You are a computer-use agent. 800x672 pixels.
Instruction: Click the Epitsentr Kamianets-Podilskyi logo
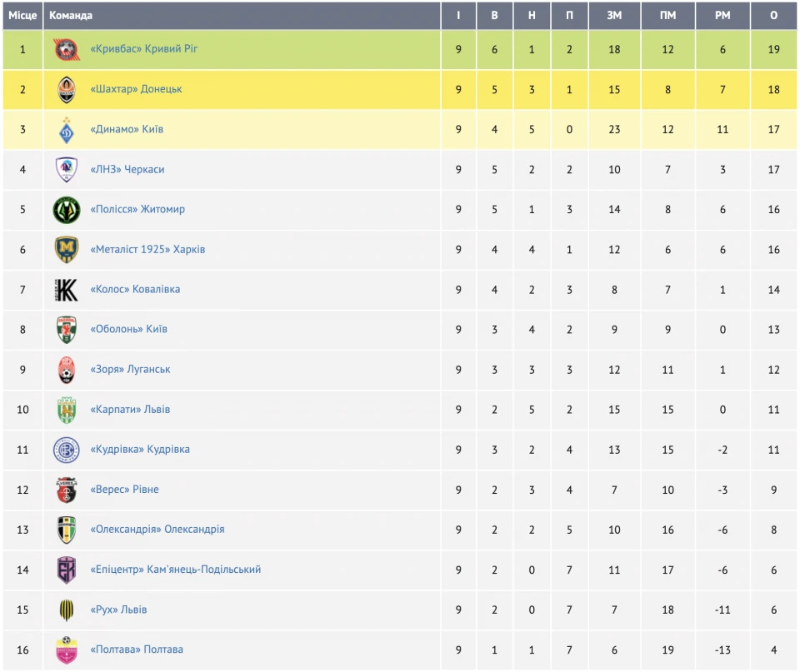67,570
